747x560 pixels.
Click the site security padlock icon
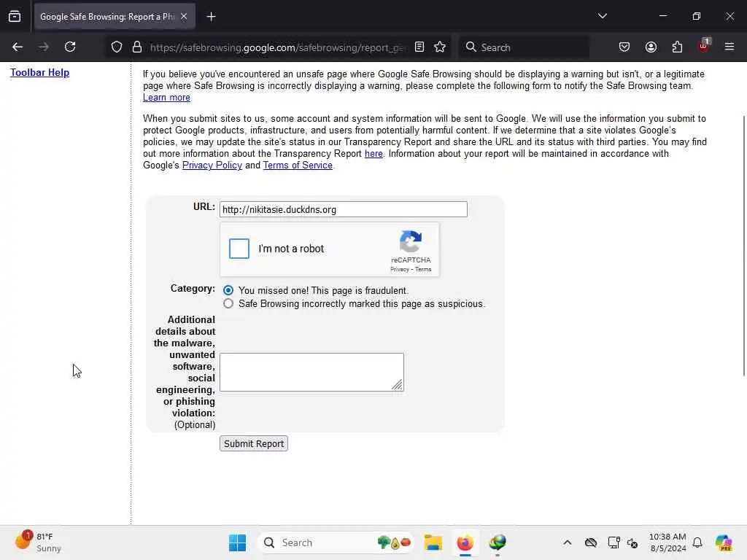pos(137,47)
